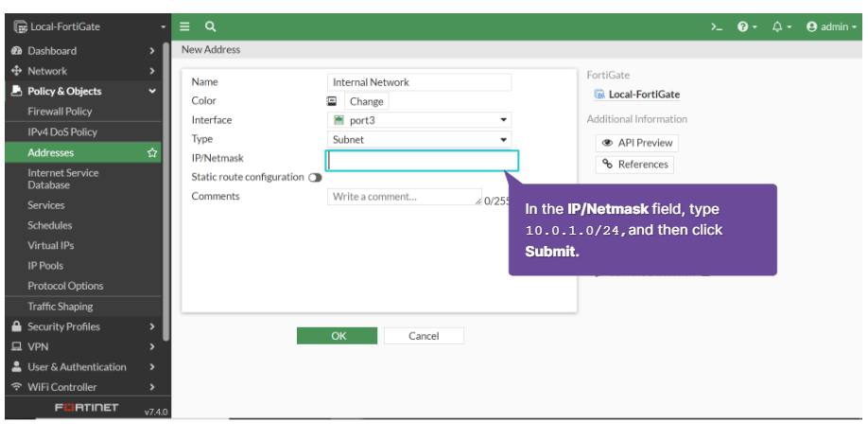868x439 pixels.
Task: Open the search magnifier in top bar
Action: tap(210, 26)
